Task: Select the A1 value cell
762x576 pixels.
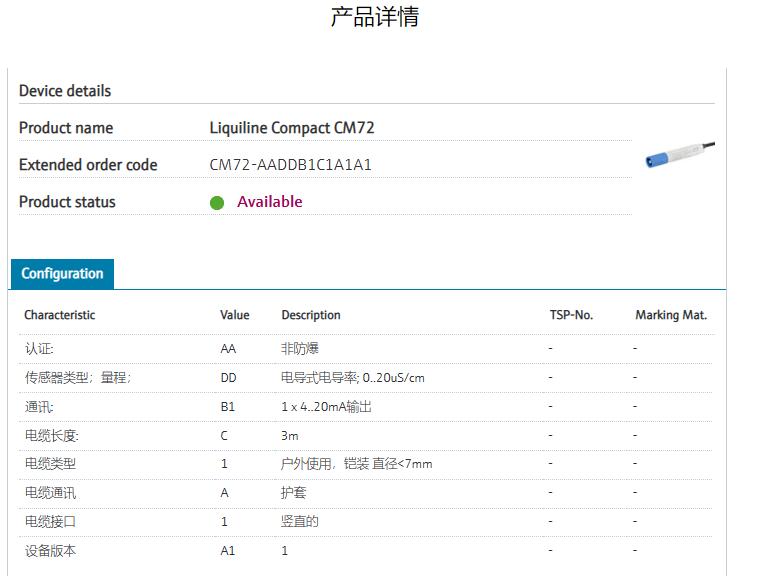Action: [x=227, y=551]
